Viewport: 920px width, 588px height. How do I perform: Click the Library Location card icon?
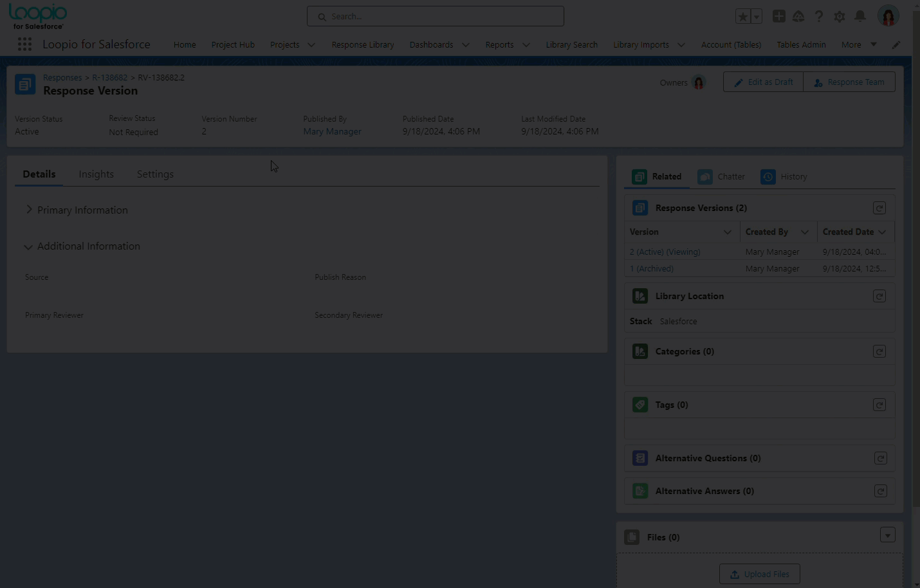[640, 296]
